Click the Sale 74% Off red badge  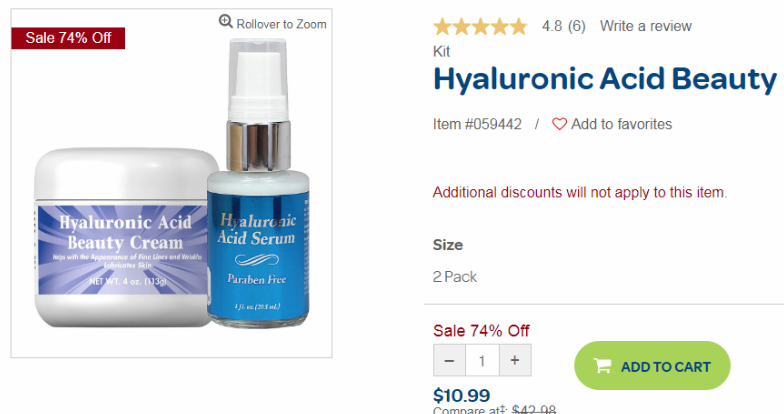coord(68,38)
